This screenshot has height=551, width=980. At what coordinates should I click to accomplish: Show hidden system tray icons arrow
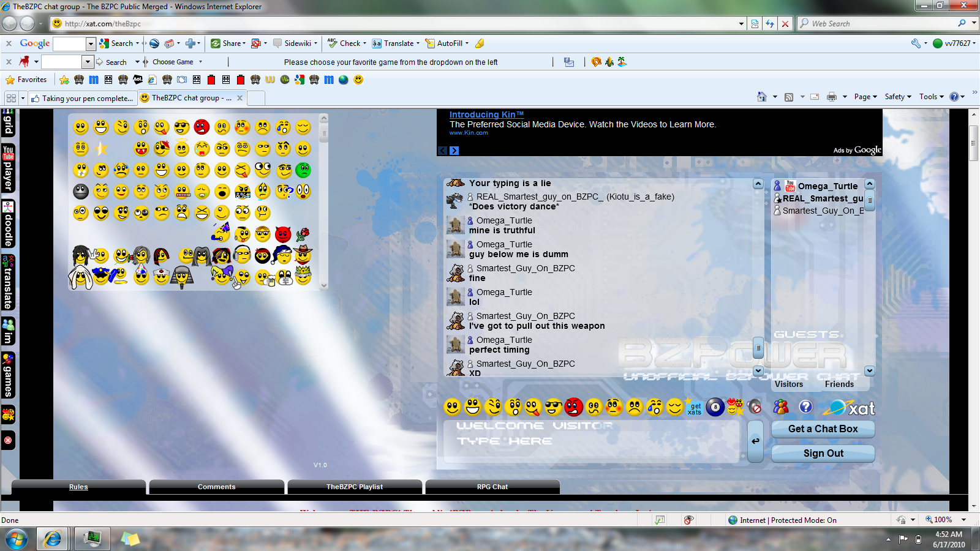[888, 539]
